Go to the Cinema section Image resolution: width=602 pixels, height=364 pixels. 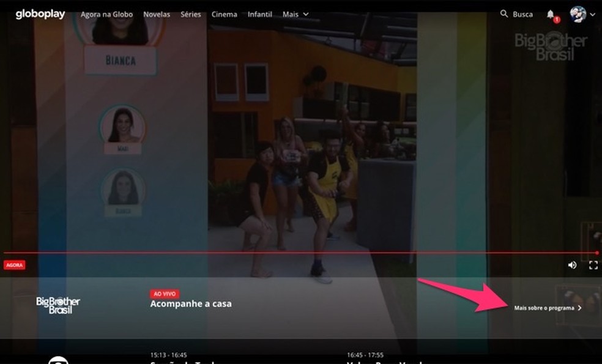[x=224, y=14]
